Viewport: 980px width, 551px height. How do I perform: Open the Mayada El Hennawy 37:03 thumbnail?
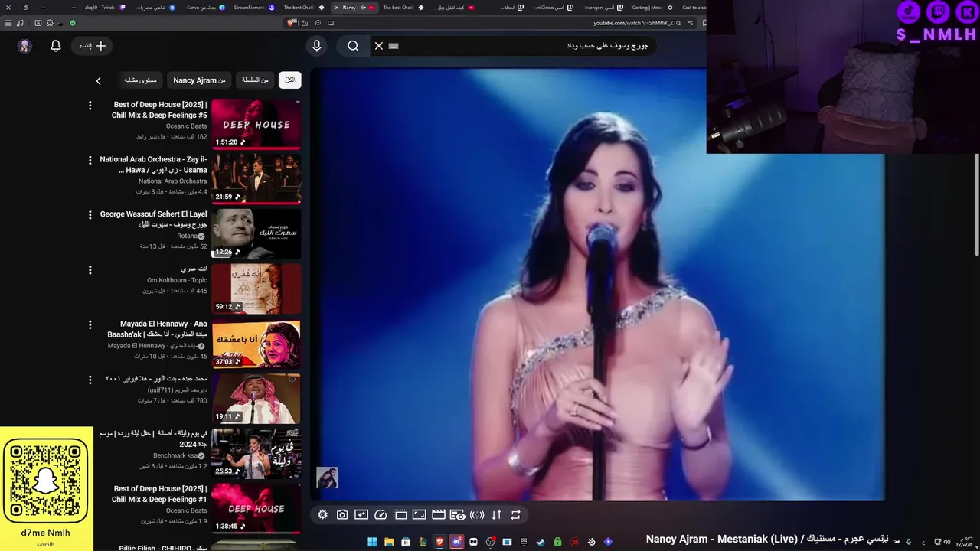pos(256,344)
